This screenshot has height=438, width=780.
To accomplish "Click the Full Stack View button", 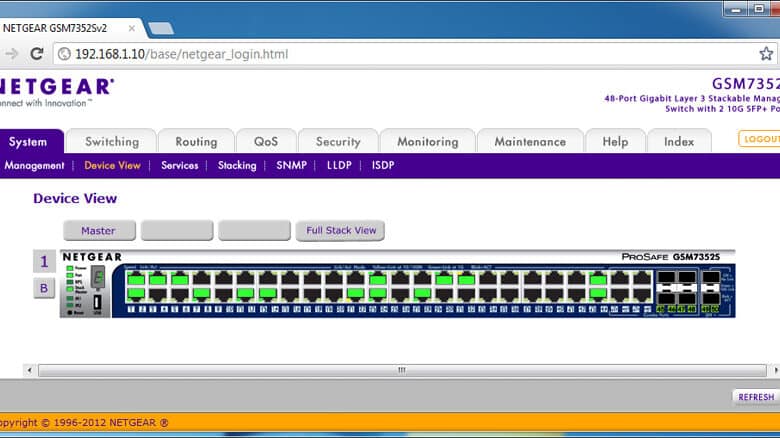I will click(x=340, y=230).
